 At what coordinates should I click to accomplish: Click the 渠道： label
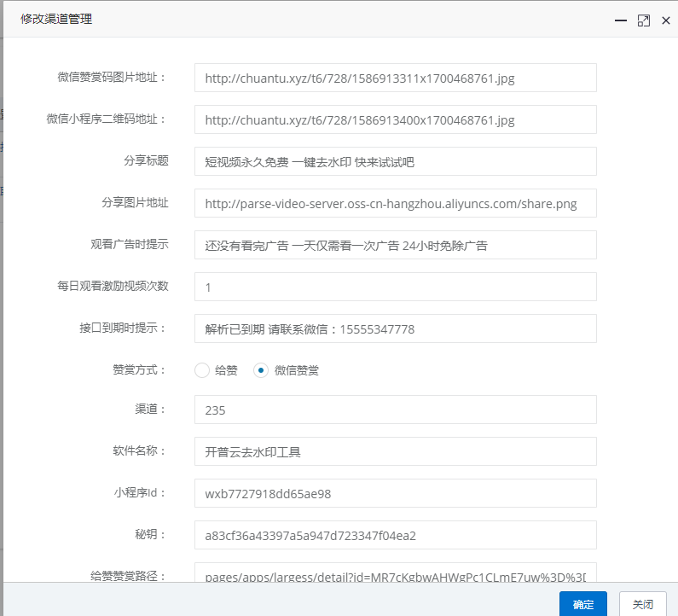[150, 409]
